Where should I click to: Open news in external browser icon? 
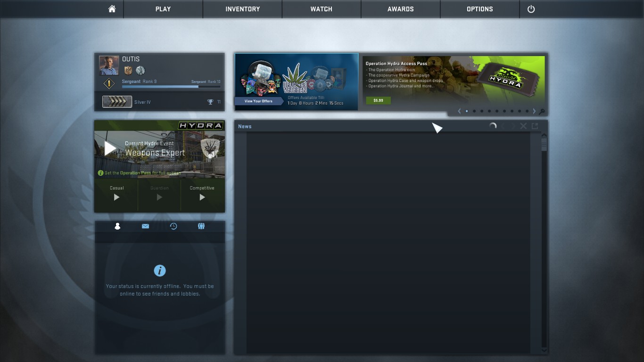point(535,126)
